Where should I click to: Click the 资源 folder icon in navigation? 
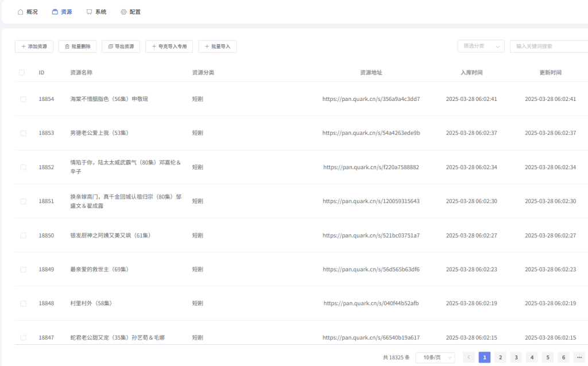click(x=55, y=12)
